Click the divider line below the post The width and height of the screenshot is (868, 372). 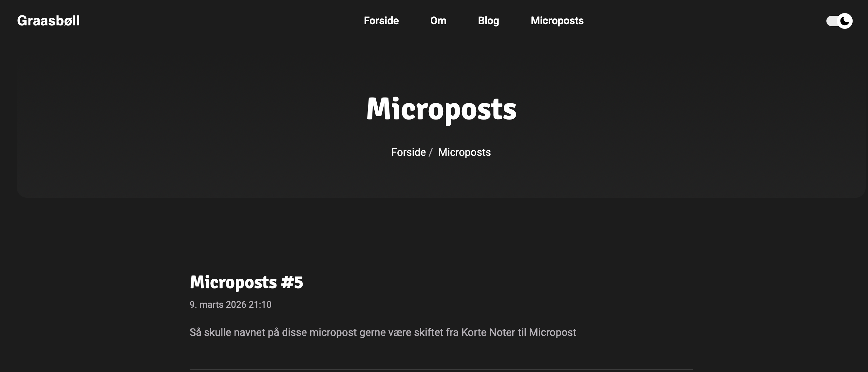tap(441, 370)
